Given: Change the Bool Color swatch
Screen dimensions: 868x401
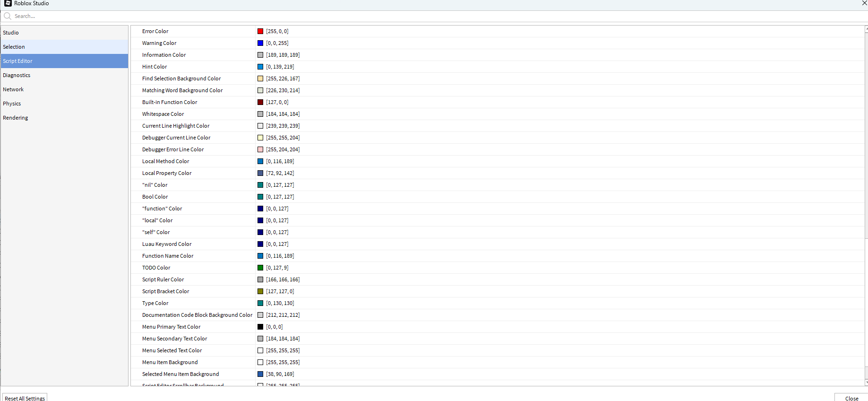Looking at the screenshot, I should pos(260,197).
